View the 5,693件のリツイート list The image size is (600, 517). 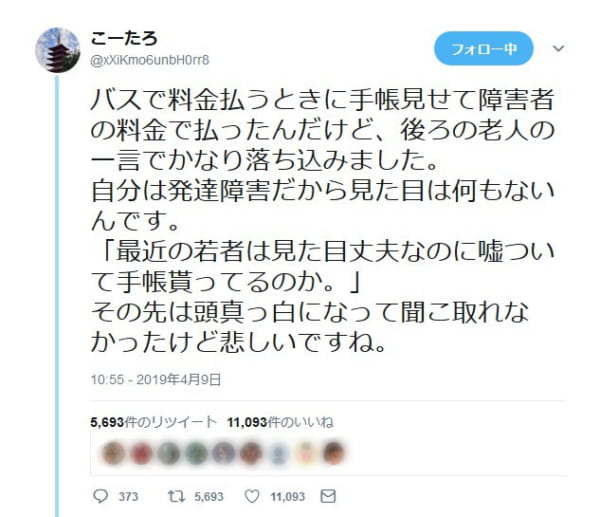tap(153, 422)
